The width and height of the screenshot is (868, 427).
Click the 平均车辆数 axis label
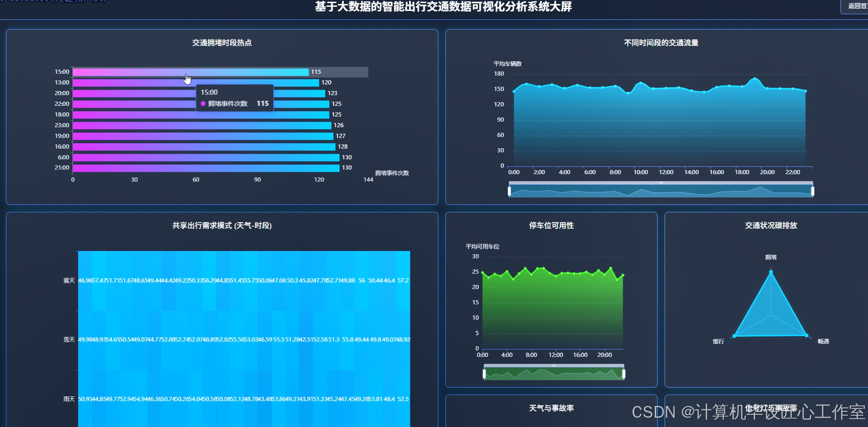pos(508,64)
